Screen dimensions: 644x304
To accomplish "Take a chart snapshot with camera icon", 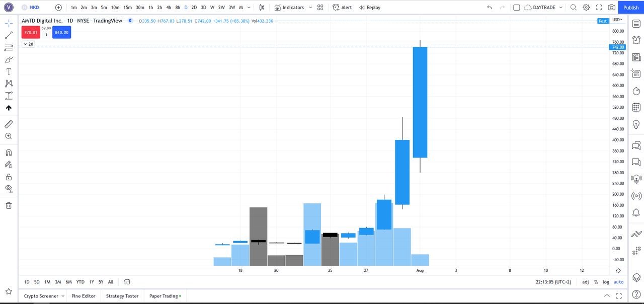I will pos(611,8).
